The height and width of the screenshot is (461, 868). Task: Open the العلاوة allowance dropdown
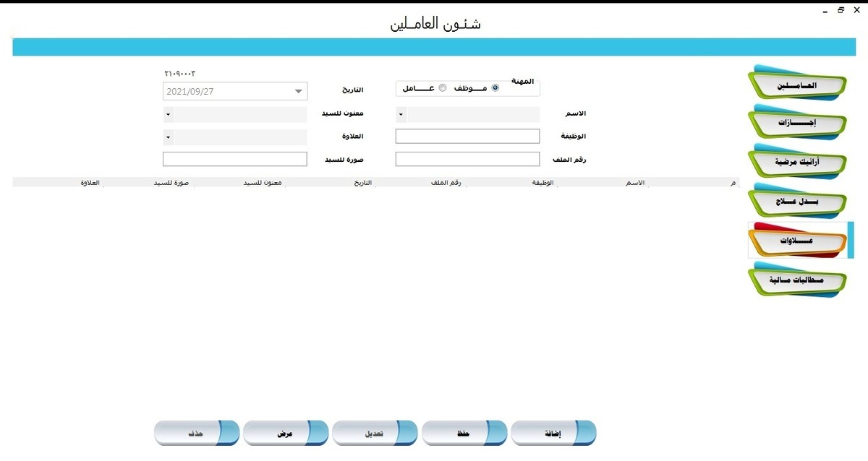coord(167,137)
